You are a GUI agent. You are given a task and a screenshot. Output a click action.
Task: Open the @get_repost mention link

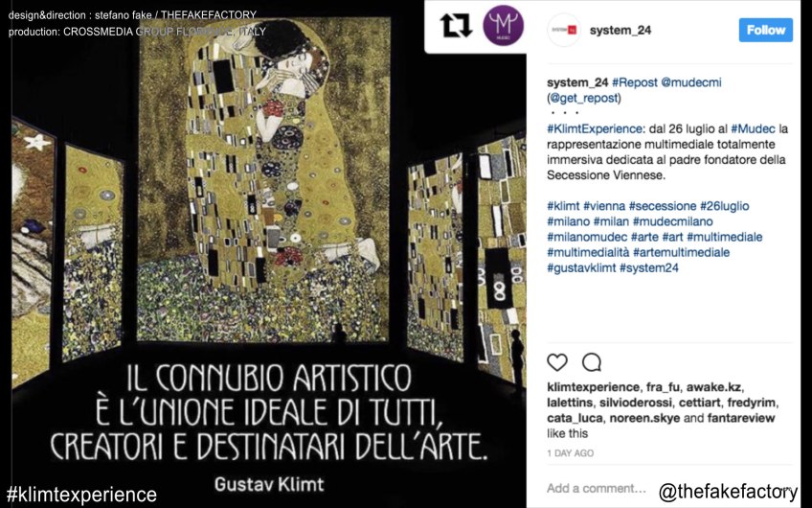coord(584,98)
